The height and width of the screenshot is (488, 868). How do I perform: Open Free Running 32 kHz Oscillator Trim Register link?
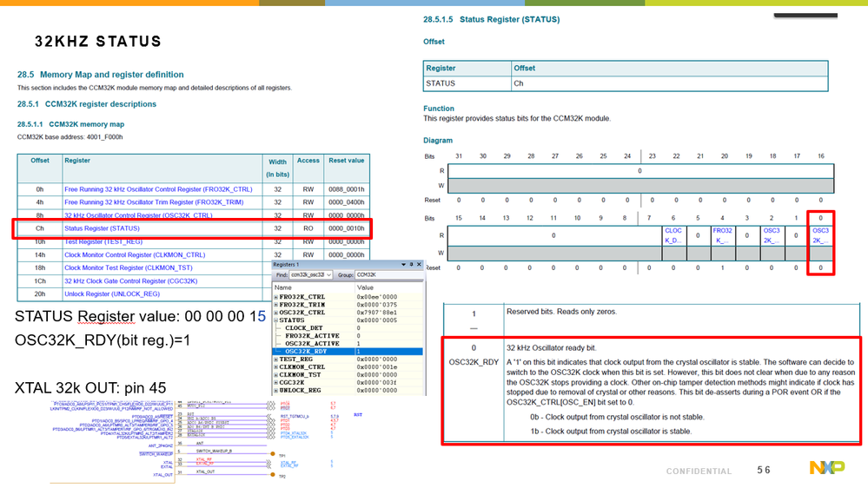pyautogui.click(x=154, y=202)
